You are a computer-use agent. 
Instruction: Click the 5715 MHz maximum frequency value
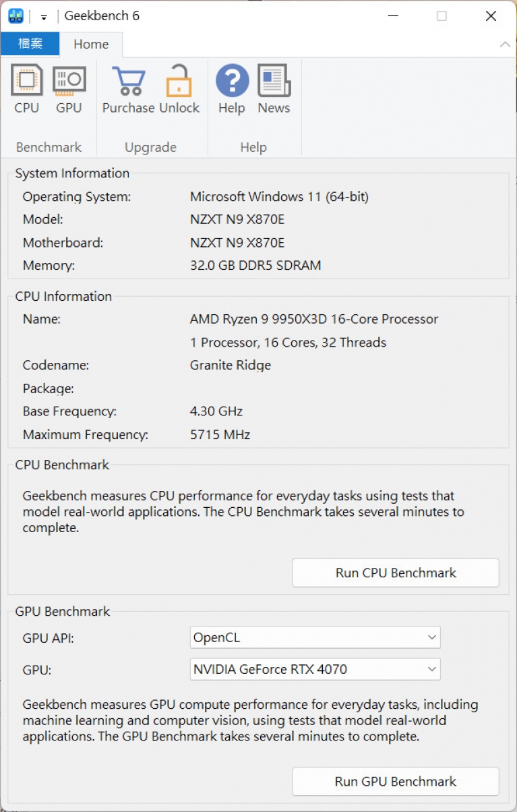pos(220,435)
